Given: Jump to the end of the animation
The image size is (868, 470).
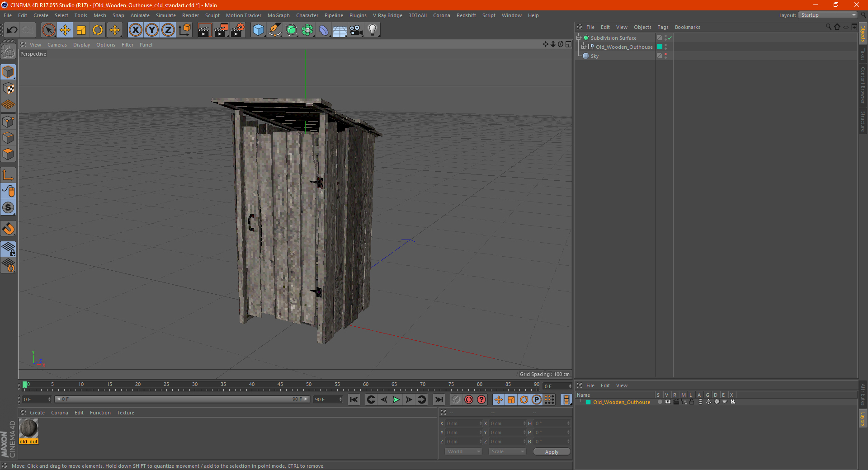Looking at the screenshot, I should [439, 399].
